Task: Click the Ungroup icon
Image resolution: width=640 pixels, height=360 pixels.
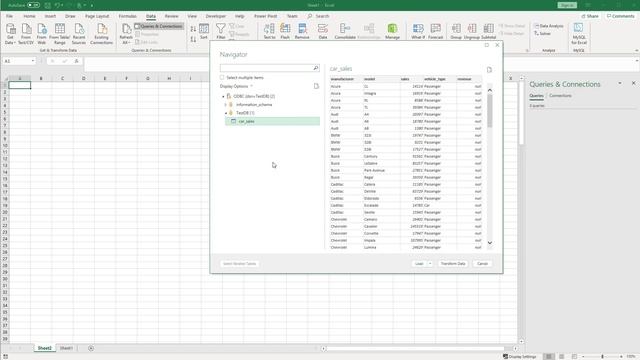Action: click(472, 29)
